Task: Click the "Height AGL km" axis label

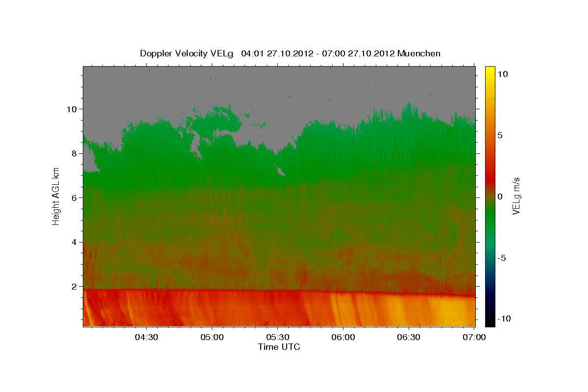Action: 56,196
